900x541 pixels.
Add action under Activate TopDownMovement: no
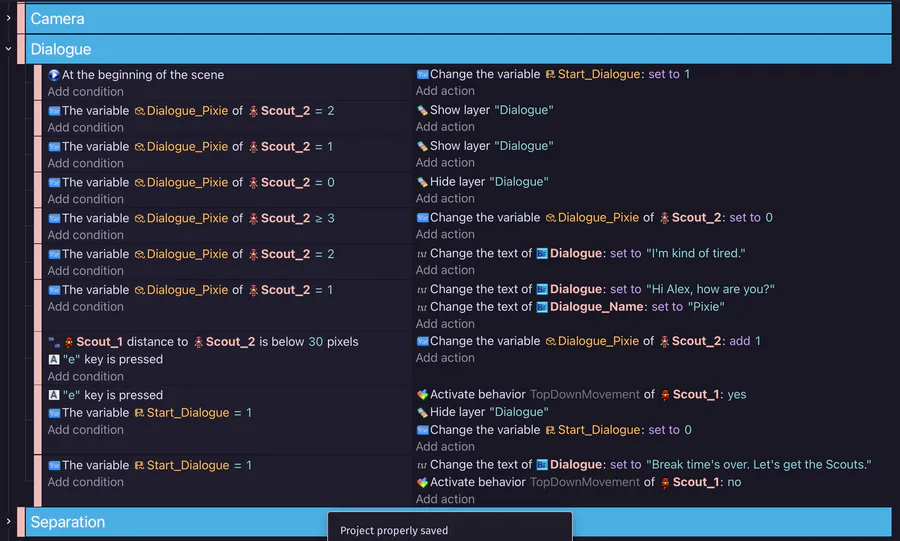point(445,499)
